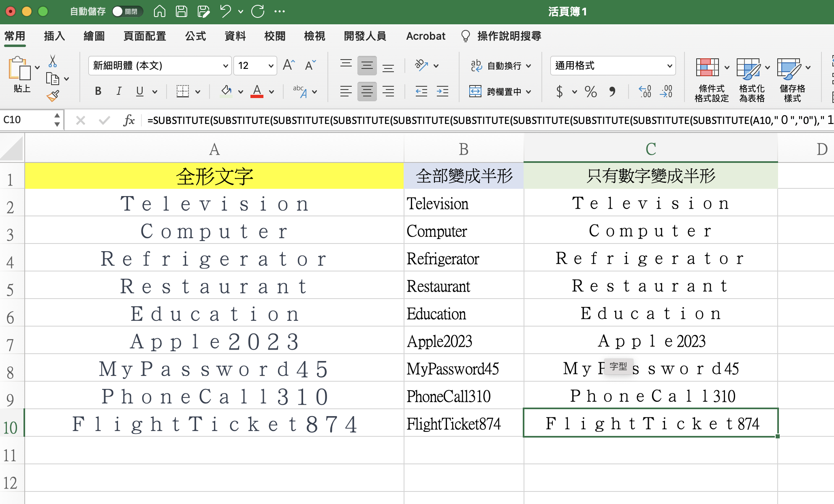Click the Format Painter brush icon
The width and height of the screenshot is (834, 504).
53,96
